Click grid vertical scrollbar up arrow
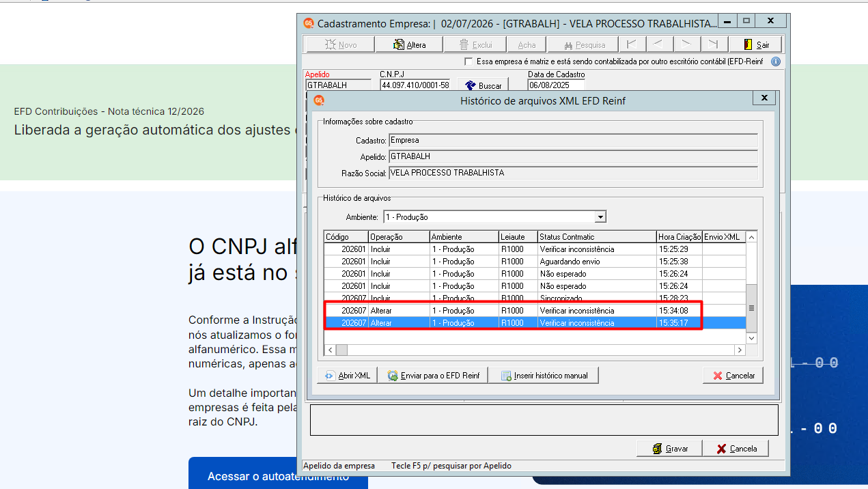The height and width of the screenshot is (489, 868). 751,238
